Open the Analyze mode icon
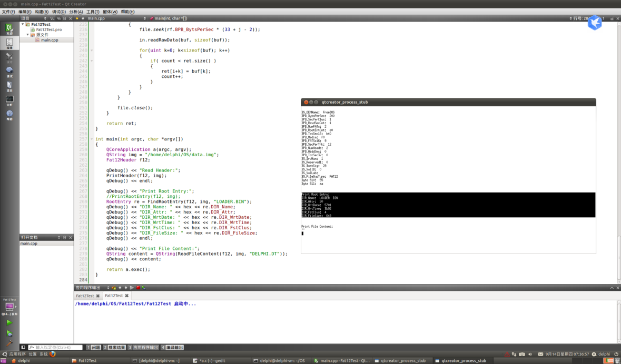The height and width of the screenshot is (364, 621). pyautogui.click(x=9, y=100)
